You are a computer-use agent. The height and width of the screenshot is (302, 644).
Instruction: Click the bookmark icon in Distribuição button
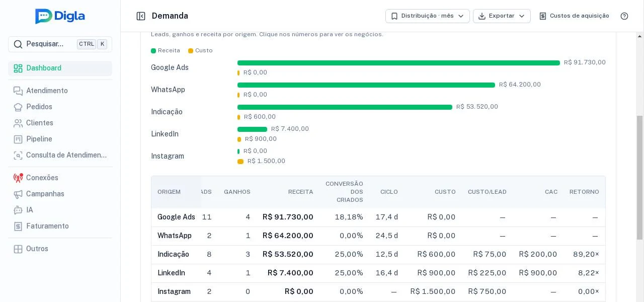[394, 16]
